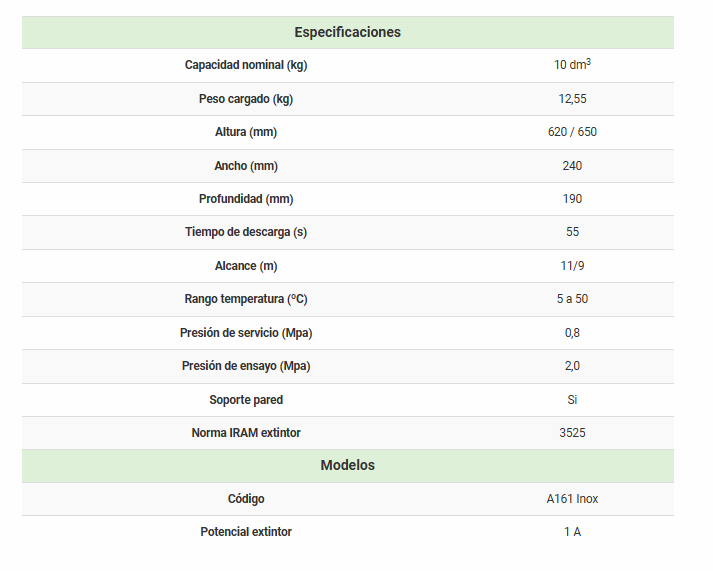Viewport: 713px width, 571px height.
Task: Select the Rango temperatura (ºC) label
Action: [x=246, y=299]
